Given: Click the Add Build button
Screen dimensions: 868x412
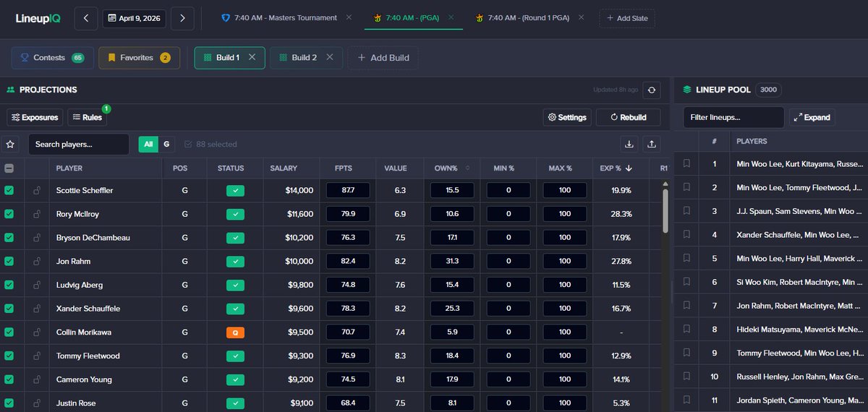Looking at the screenshot, I should [383, 58].
